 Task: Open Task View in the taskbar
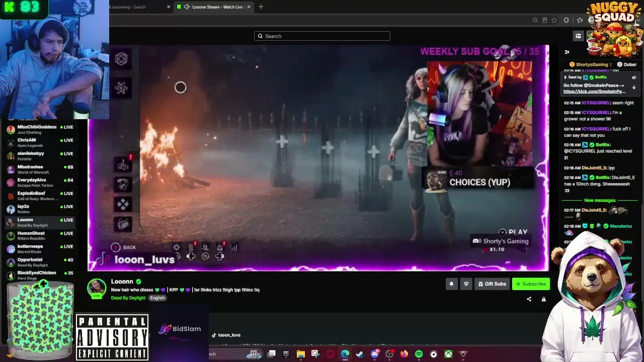tap(272, 354)
